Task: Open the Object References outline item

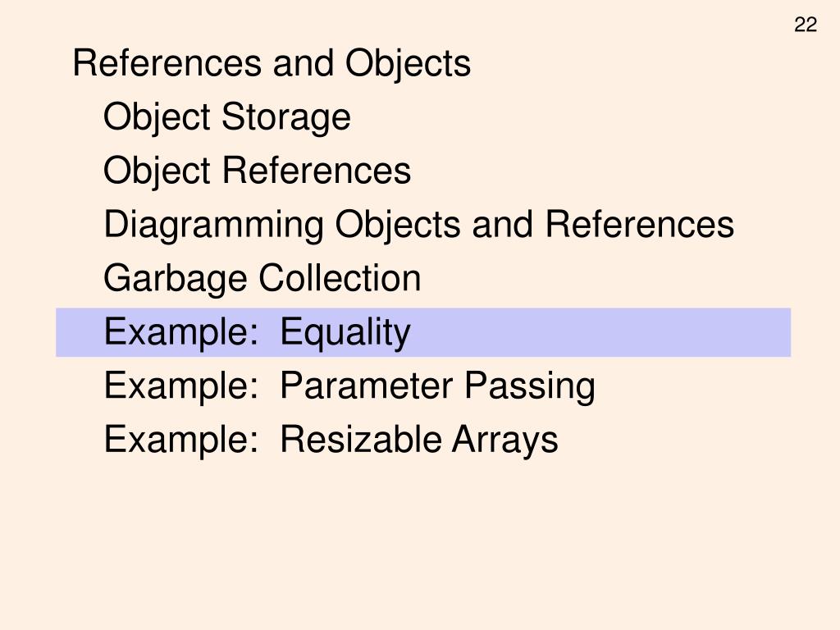Action: click(x=257, y=171)
